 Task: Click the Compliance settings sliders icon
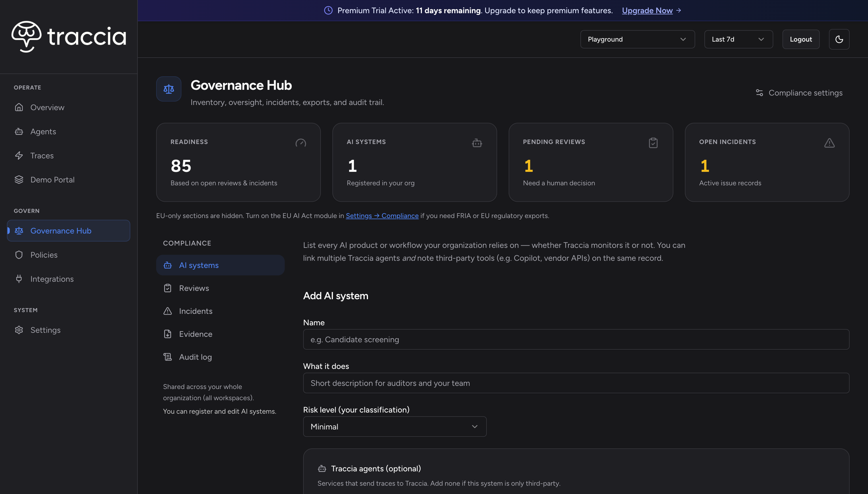[x=759, y=93]
